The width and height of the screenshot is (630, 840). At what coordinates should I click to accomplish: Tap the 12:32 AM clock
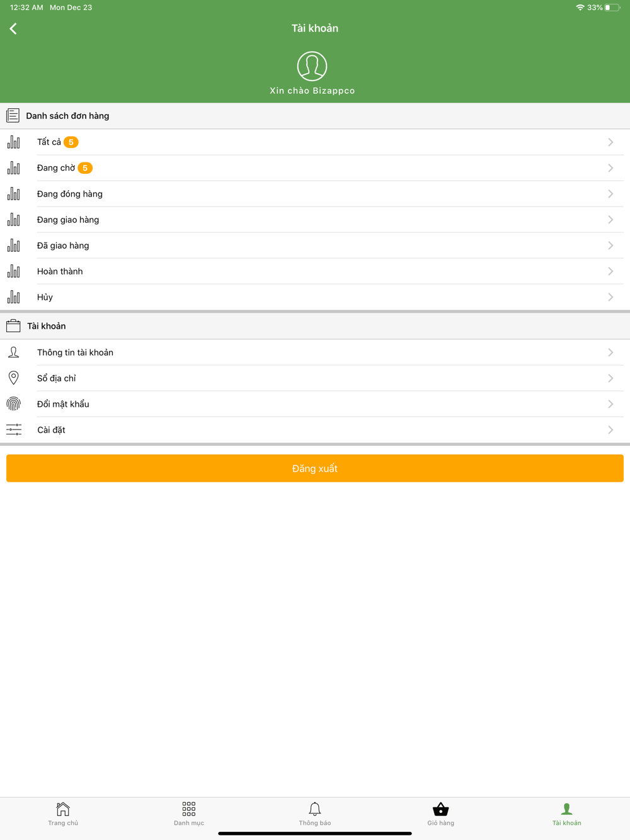[26, 8]
